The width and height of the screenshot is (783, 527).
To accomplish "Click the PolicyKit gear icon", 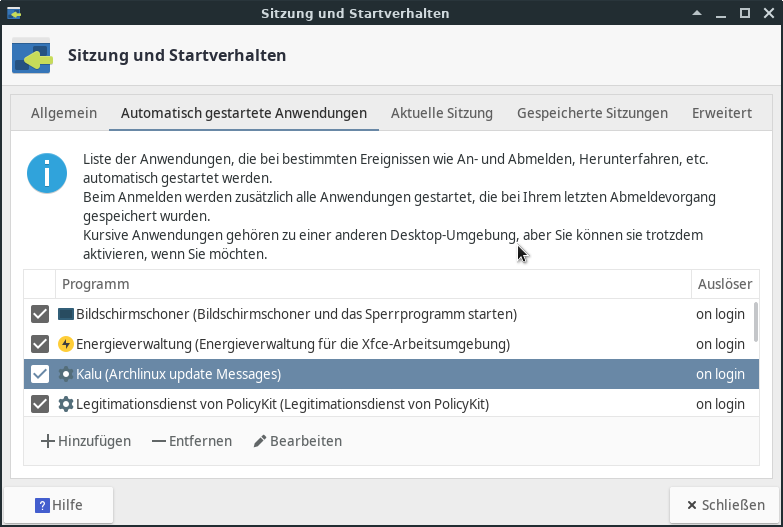I will tap(66, 404).
